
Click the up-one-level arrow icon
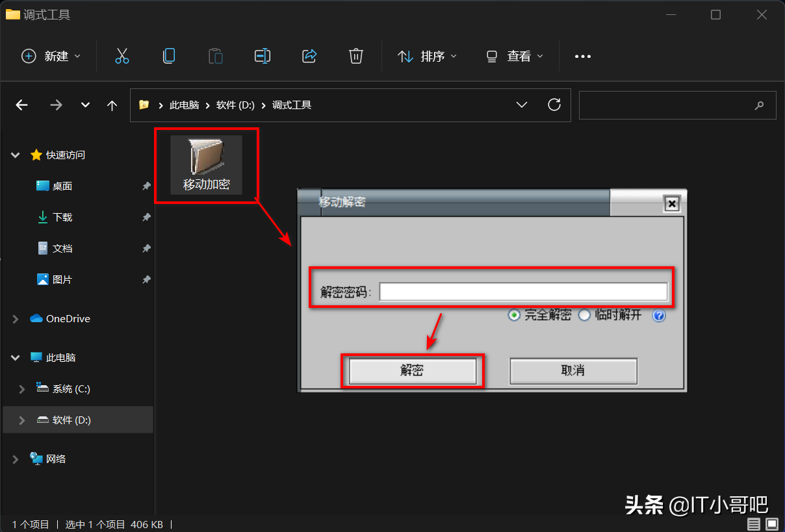[x=112, y=105]
